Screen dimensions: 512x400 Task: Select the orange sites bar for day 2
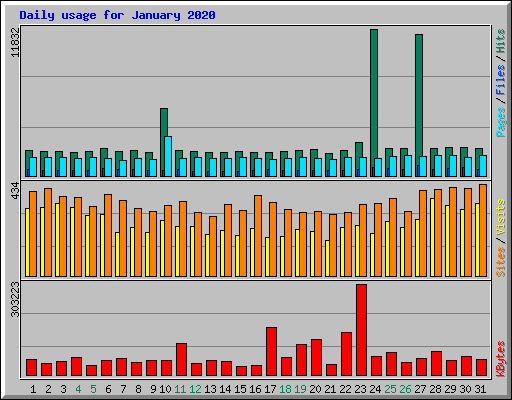coord(48,232)
